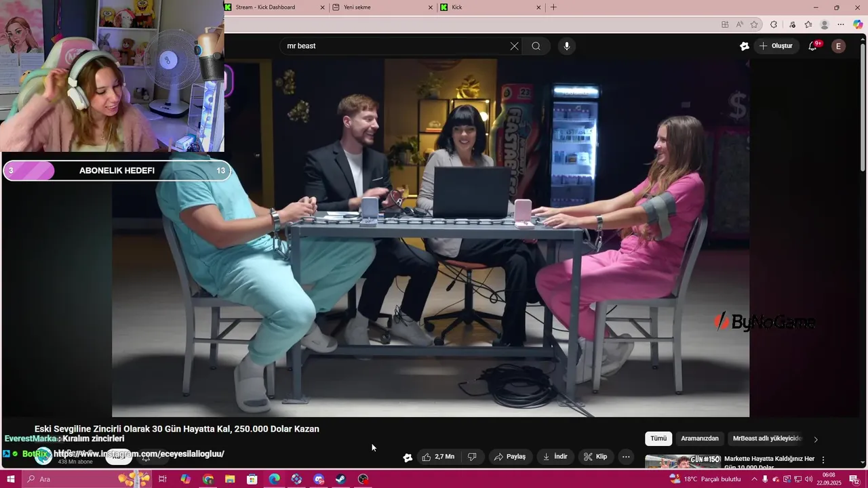868x488 pixels.
Task: Click the star-shaped icon beside Oluştur
Action: [x=745, y=46]
